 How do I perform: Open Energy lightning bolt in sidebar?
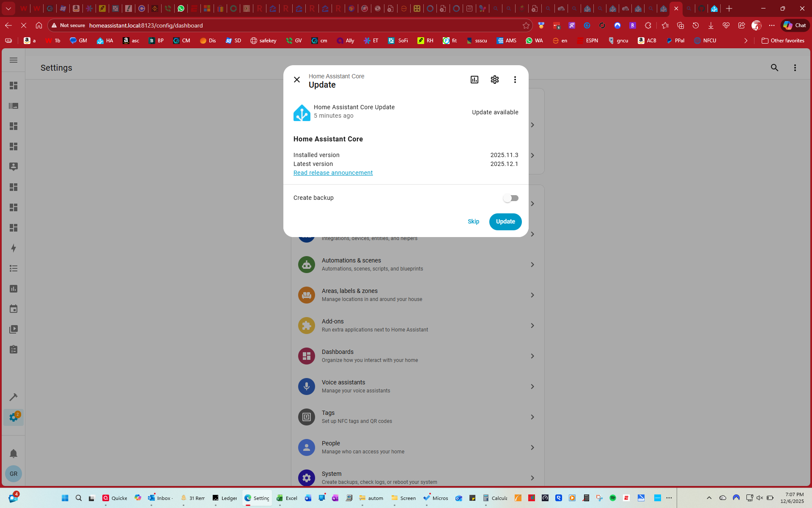point(14,248)
